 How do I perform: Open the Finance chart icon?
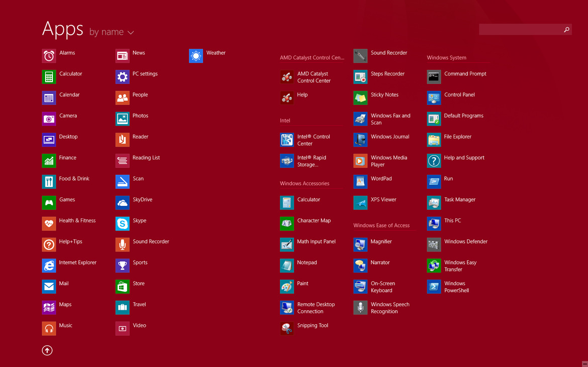49,161
